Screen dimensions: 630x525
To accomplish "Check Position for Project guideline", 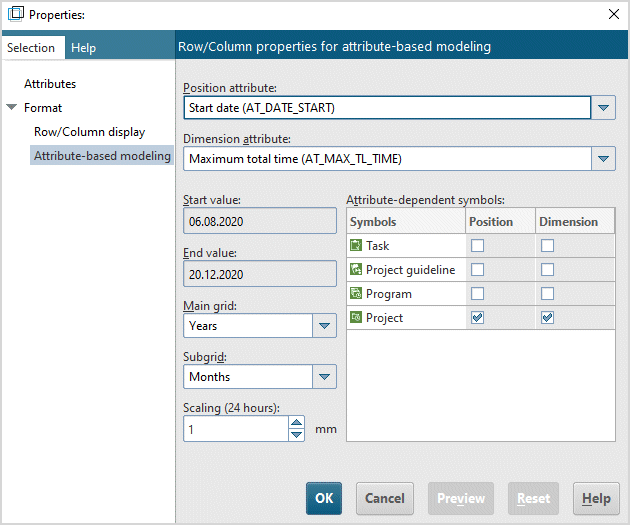I will (x=477, y=270).
